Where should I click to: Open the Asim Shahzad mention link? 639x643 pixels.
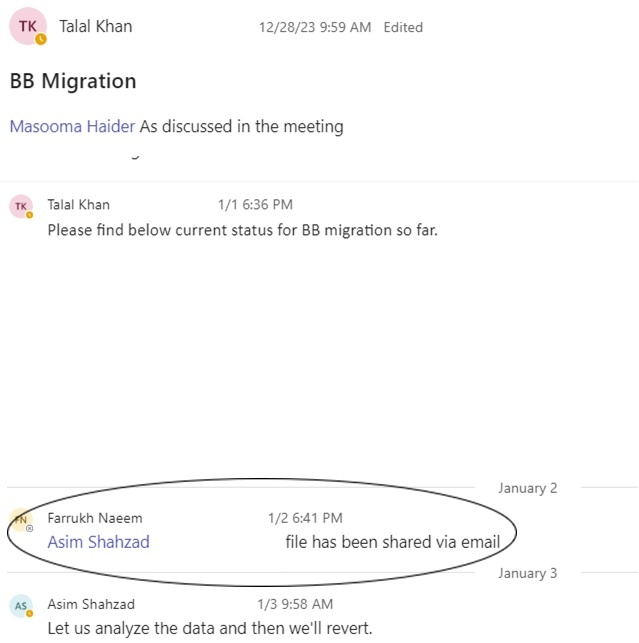98,542
